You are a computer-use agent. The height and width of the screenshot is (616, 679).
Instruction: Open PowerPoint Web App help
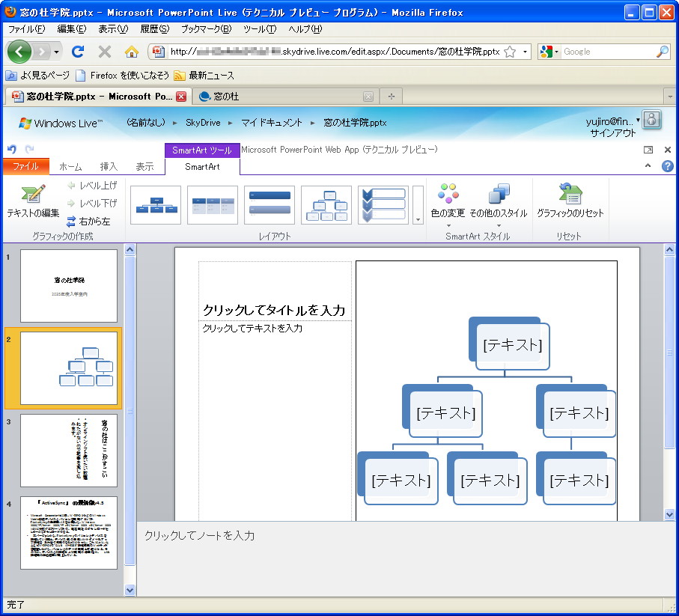[666, 165]
